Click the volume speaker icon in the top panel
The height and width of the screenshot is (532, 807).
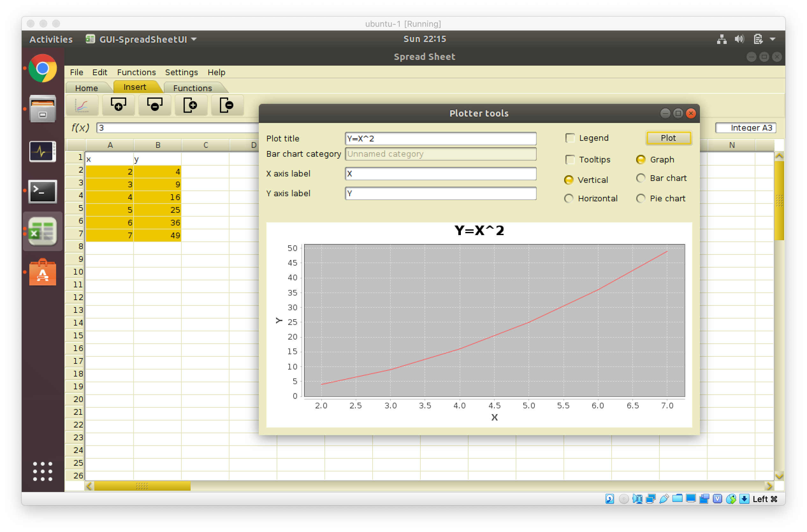739,39
